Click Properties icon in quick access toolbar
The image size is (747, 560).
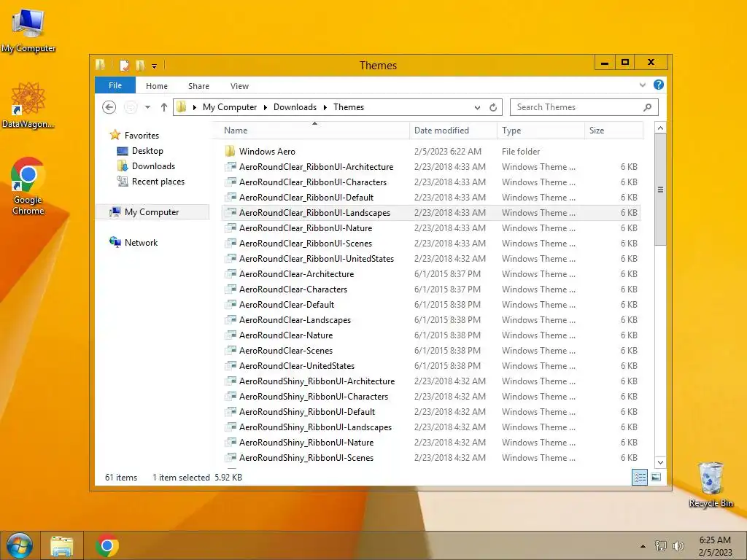click(x=124, y=65)
